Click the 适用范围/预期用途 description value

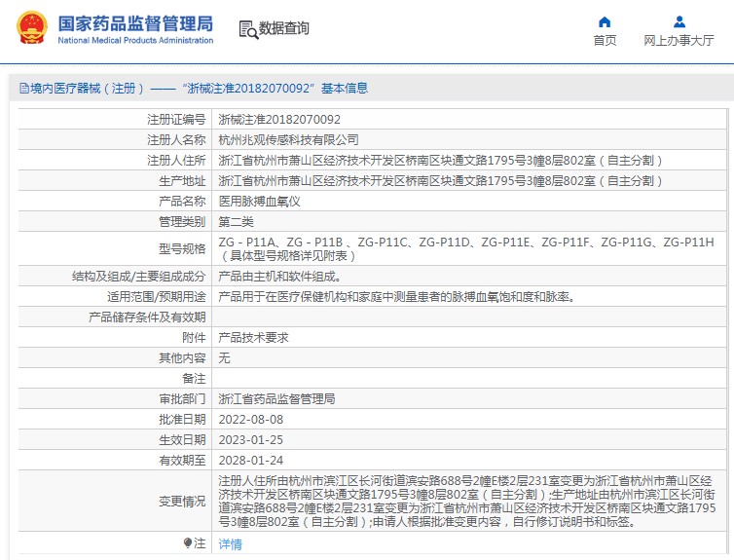tap(397, 297)
